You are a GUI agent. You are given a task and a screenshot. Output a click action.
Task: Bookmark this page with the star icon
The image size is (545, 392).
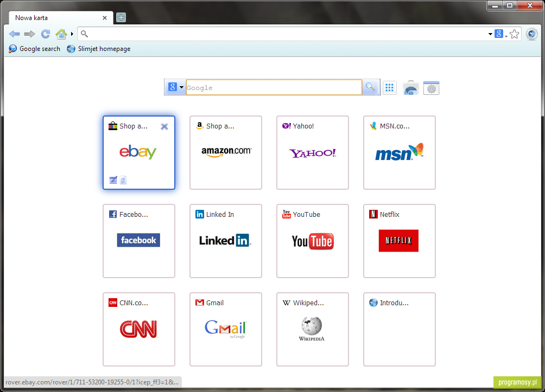tap(515, 34)
